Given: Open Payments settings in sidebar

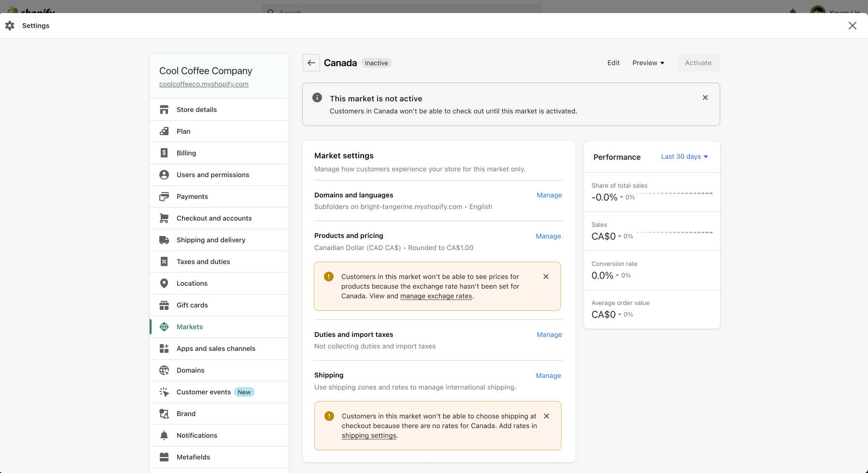Looking at the screenshot, I should coord(192,196).
